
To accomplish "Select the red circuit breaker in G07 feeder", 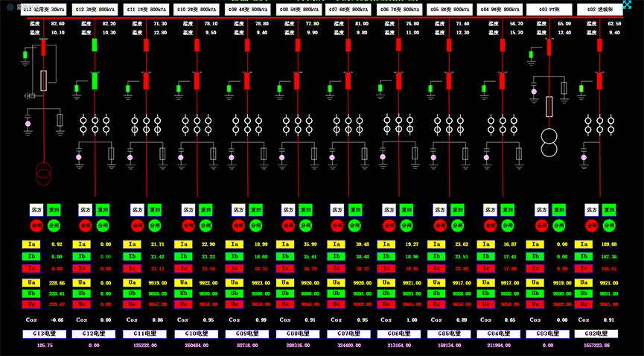I will pos(348,80).
